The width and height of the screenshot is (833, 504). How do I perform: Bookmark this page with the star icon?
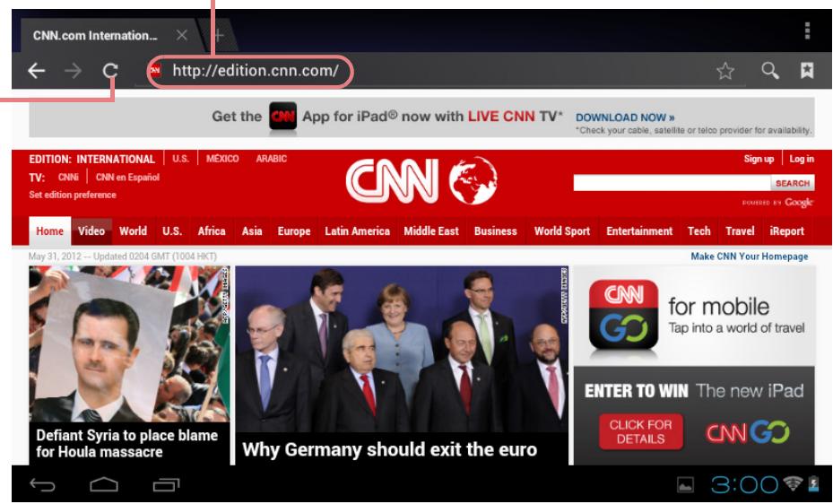pos(725,71)
